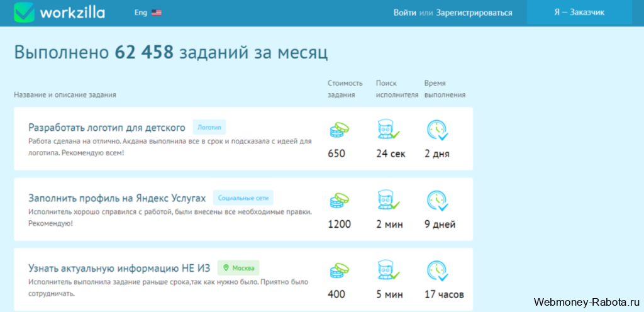This screenshot has width=644, height=312.
Task: Switch to the Я – Заказчик tab
Action: click(x=579, y=13)
